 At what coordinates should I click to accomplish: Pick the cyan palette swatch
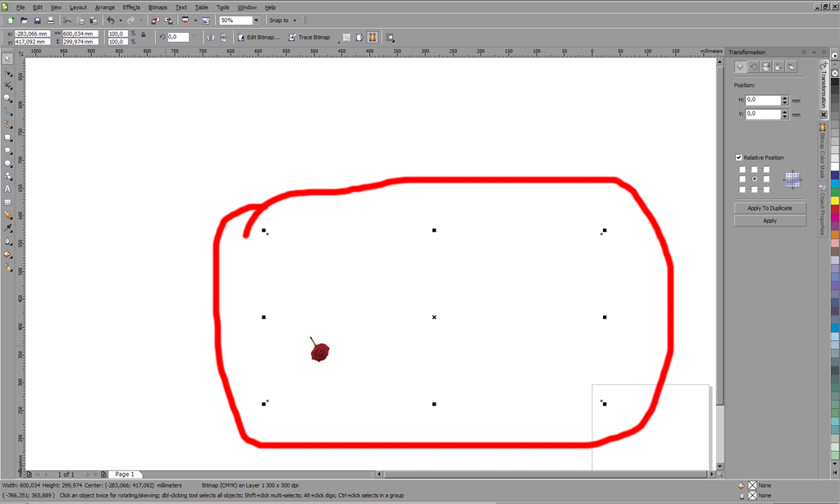(x=834, y=184)
